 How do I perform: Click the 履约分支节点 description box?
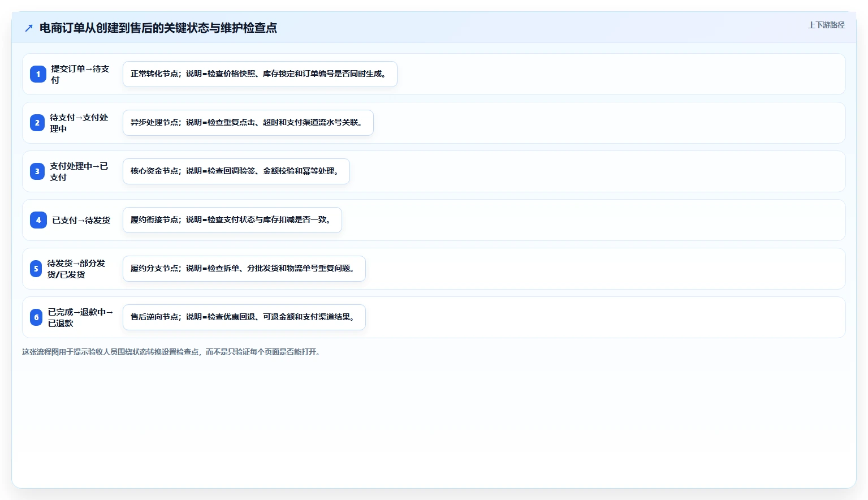pos(244,269)
